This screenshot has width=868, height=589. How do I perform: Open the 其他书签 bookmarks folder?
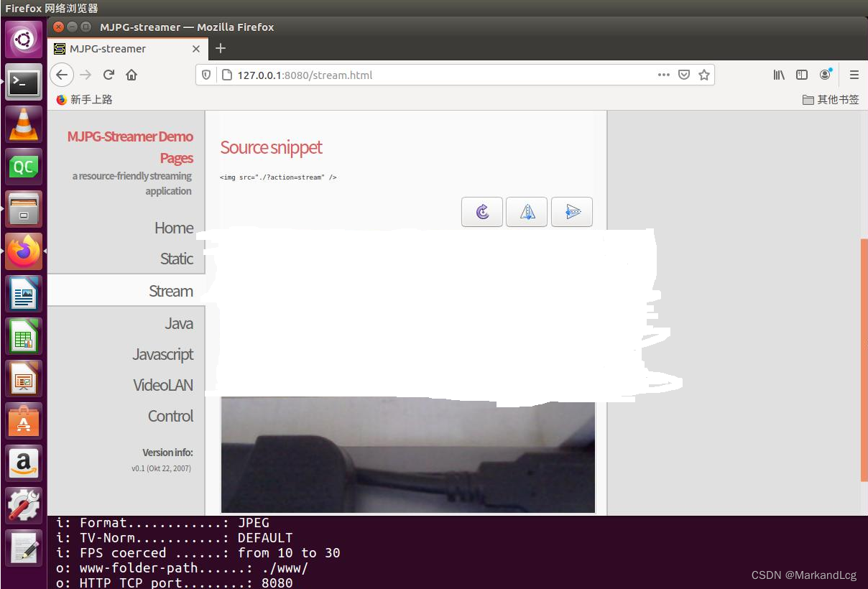831,100
